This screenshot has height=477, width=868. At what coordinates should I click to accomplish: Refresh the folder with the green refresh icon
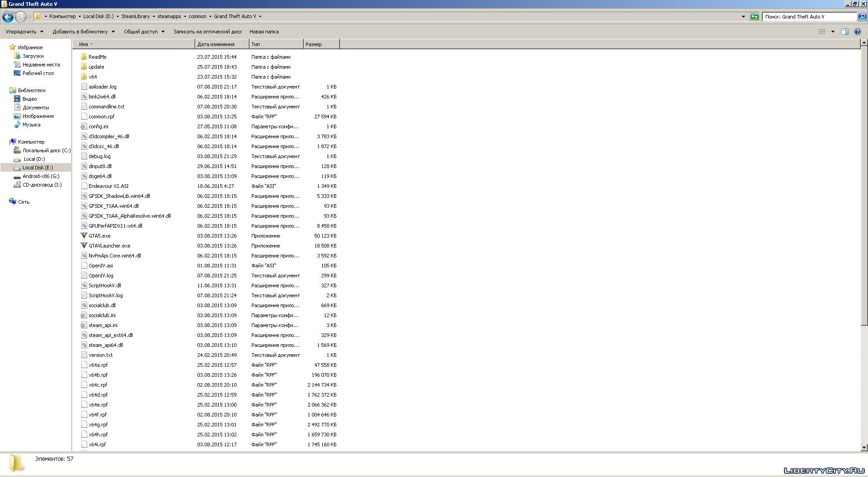pyautogui.click(x=755, y=17)
